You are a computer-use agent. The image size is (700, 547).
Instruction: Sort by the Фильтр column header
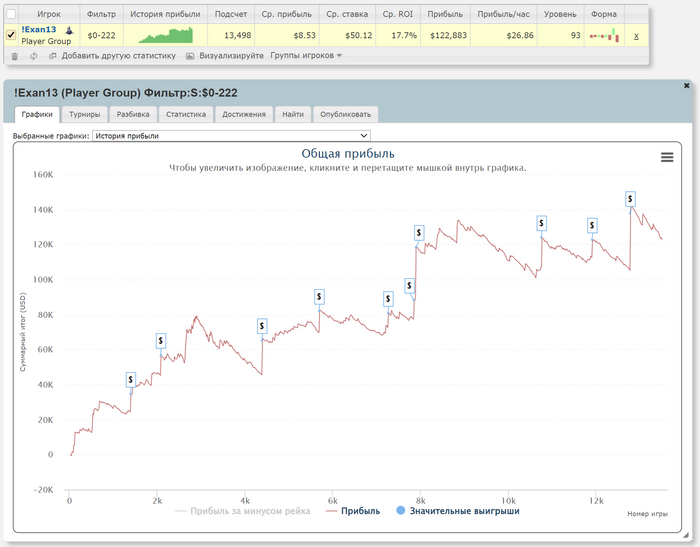101,14
